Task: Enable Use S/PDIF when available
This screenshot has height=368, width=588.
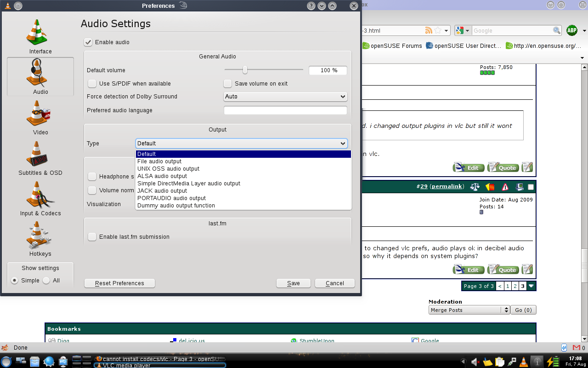Action: [92, 83]
